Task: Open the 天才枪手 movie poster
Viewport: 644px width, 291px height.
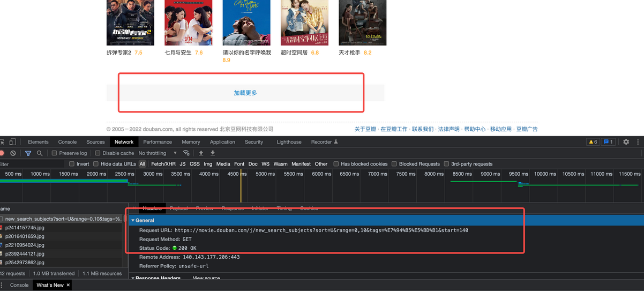Action: click(362, 23)
